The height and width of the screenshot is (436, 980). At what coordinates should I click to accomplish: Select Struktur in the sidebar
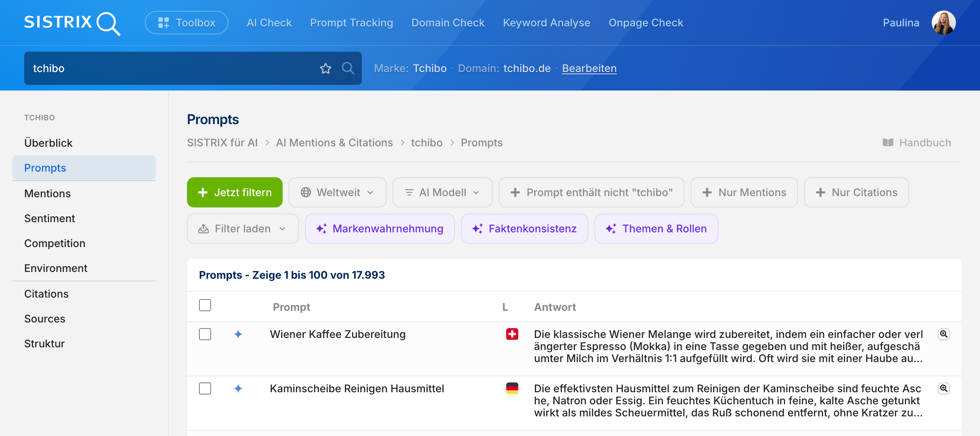click(84, 344)
